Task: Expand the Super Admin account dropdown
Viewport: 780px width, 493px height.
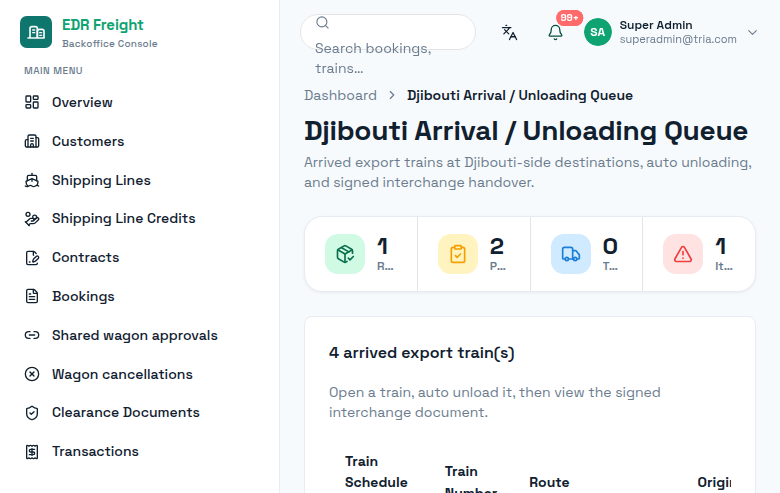Action: [x=752, y=32]
